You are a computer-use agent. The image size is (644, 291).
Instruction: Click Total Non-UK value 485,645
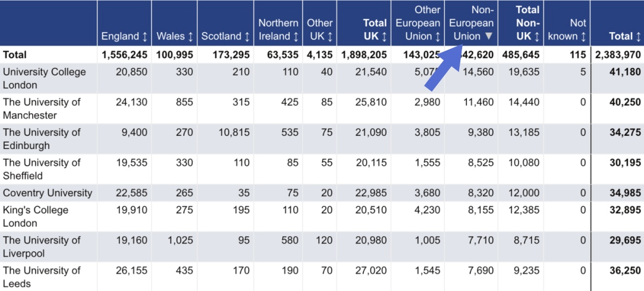(522, 55)
